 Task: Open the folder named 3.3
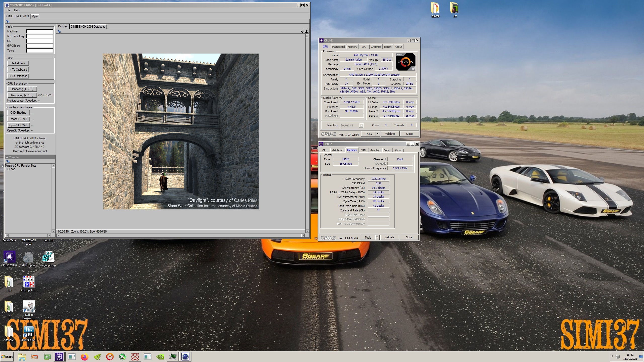pos(9,308)
